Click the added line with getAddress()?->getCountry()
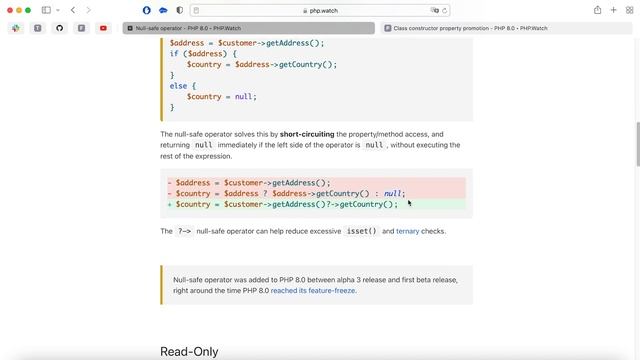 tap(316, 204)
